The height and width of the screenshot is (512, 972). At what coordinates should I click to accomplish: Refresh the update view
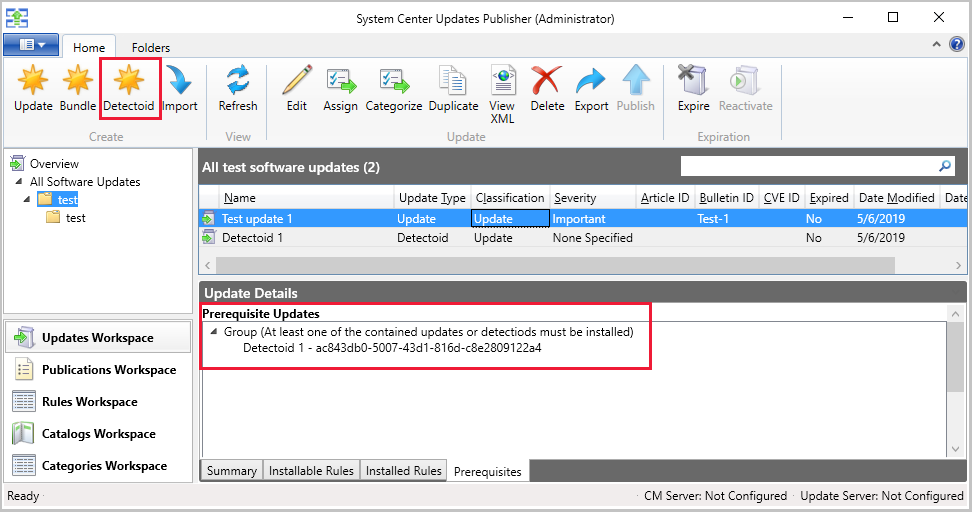coord(237,89)
